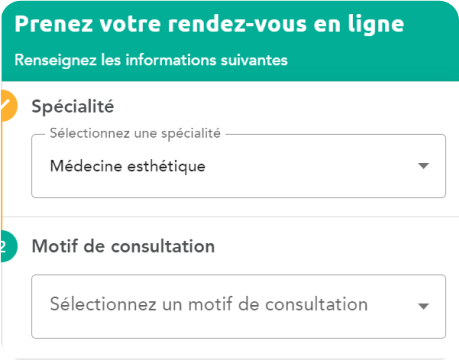Click the Sélectionnez une spécialité floating label
Viewport: 459px width, 360px height.
click(x=135, y=133)
